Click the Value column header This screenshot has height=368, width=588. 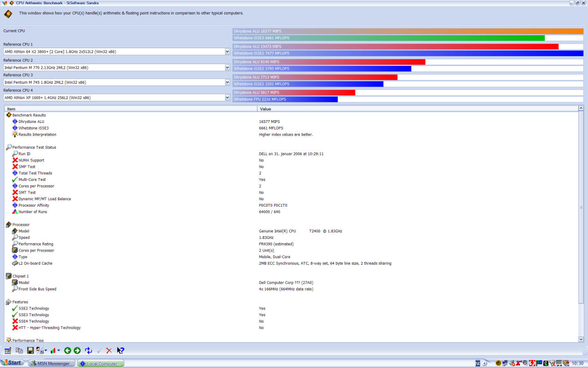point(418,108)
